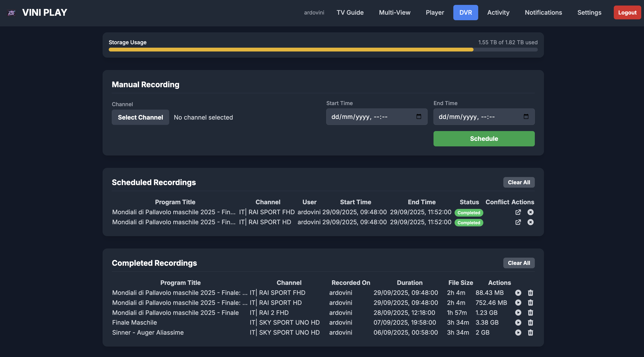Delete the 88.43 MB RAI SPORT FHD recording
This screenshot has width=644, height=357.
530,293
